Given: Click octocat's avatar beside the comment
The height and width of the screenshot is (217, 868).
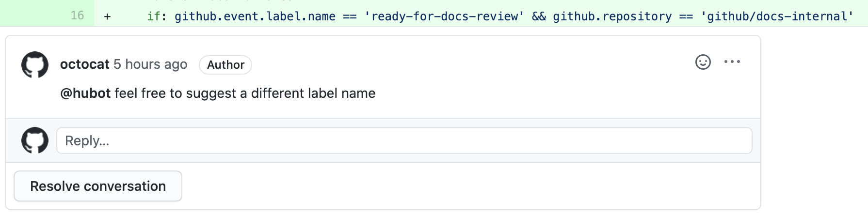Looking at the screenshot, I should (35, 64).
